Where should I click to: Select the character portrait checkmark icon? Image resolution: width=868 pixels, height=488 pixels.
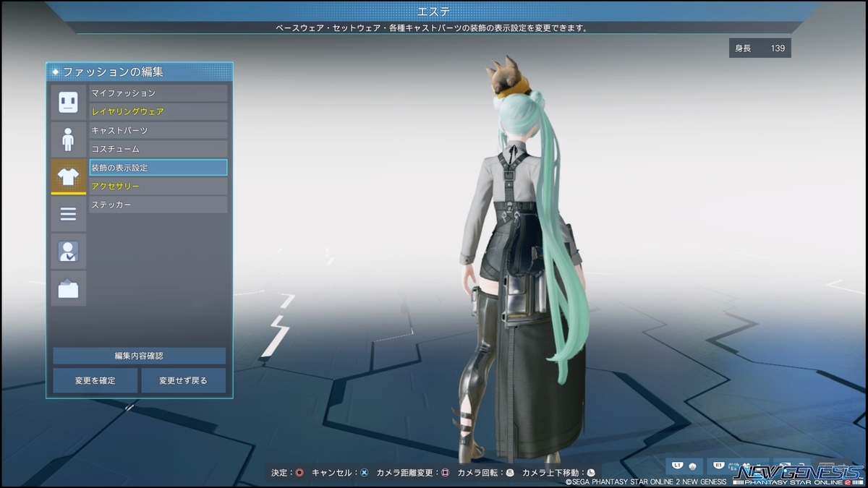[68, 252]
